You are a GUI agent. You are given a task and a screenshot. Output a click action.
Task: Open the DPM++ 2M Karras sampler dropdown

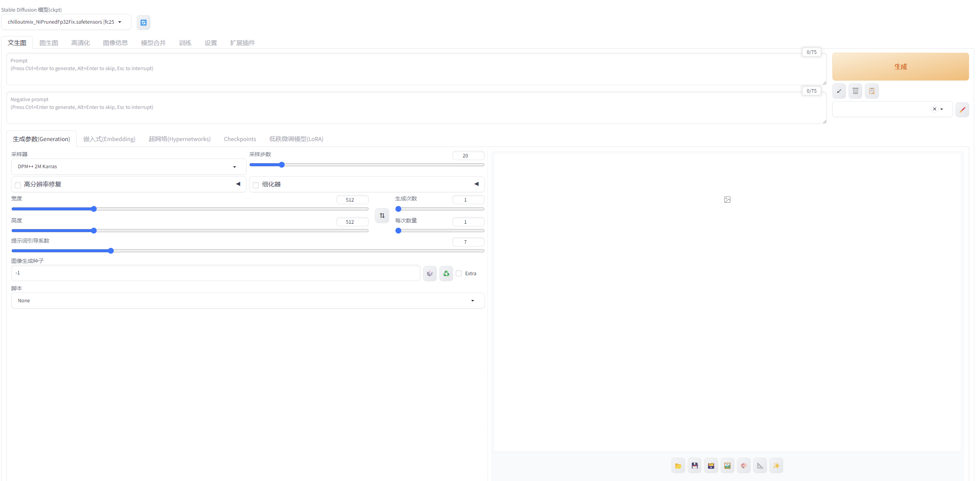click(x=128, y=167)
